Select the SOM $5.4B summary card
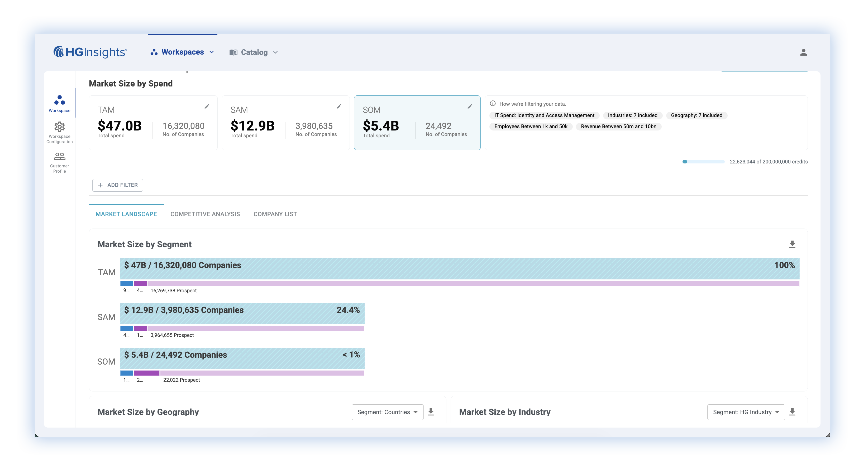Screen dimensions: 868x465 (x=417, y=123)
